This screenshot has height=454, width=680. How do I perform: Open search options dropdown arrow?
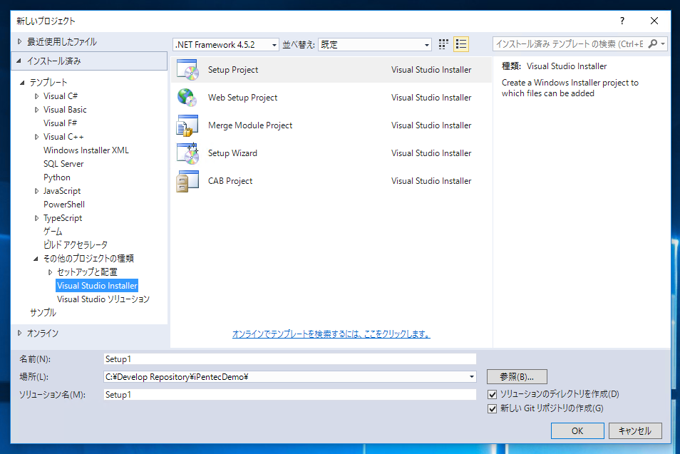663,44
